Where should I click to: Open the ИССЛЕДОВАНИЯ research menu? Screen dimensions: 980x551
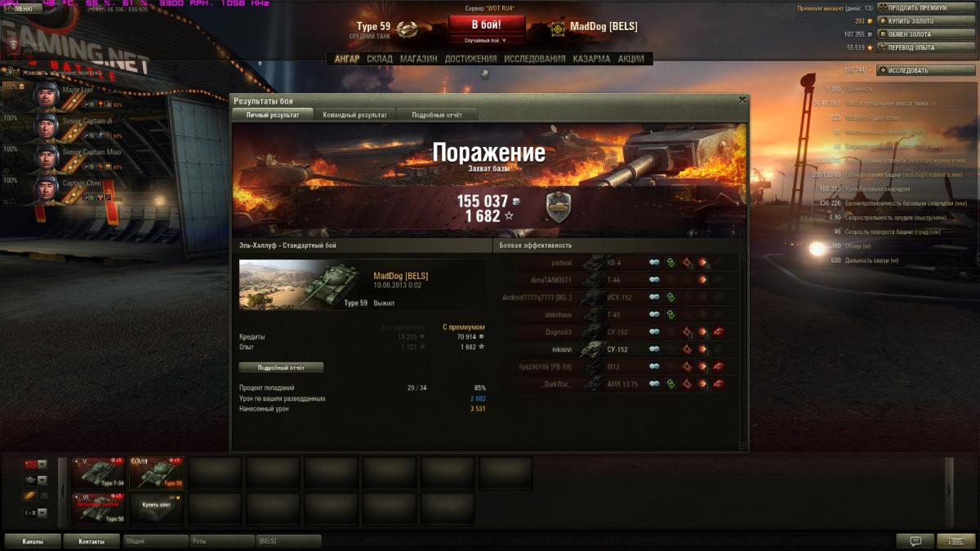(535, 59)
